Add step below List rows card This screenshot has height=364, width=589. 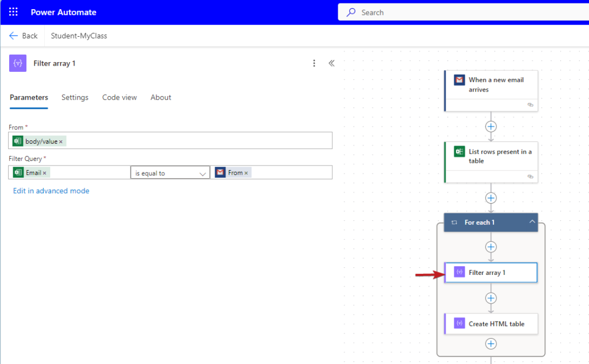491,198
